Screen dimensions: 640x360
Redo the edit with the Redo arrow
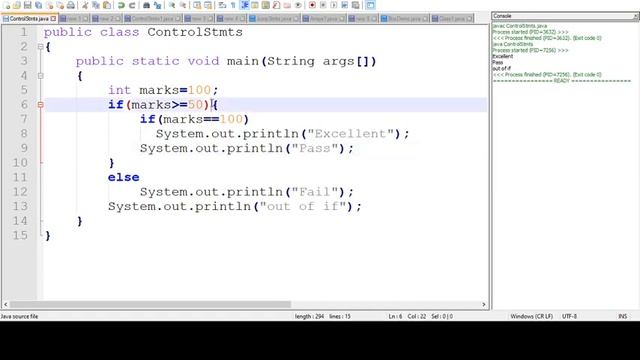pyautogui.click(x=132, y=5)
